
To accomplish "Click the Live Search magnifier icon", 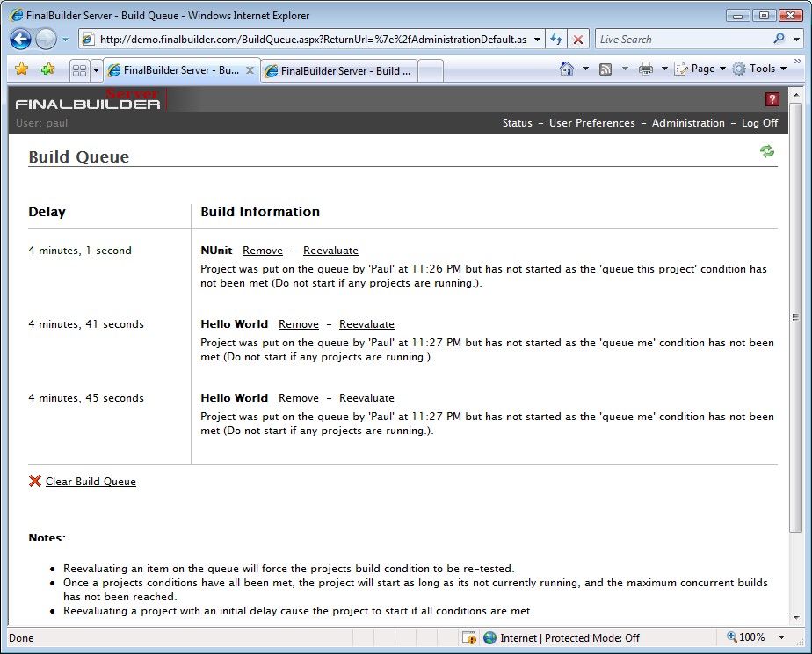I will [779, 39].
